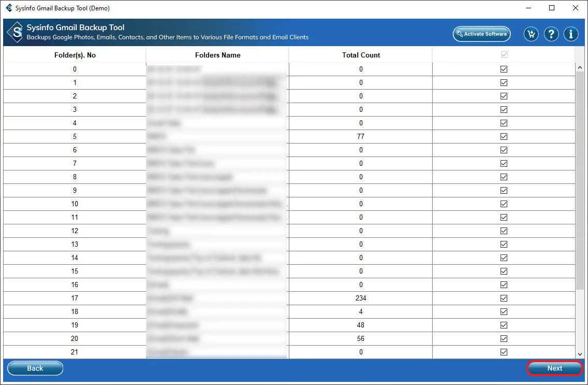Click Activate Software button
Screen dimensions: 588x385
tap(481, 34)
